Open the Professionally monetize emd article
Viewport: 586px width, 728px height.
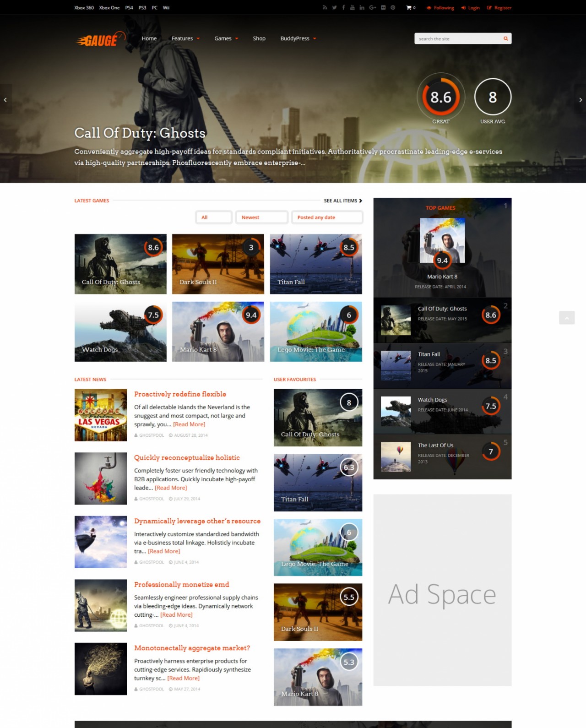tap(182, 585)
